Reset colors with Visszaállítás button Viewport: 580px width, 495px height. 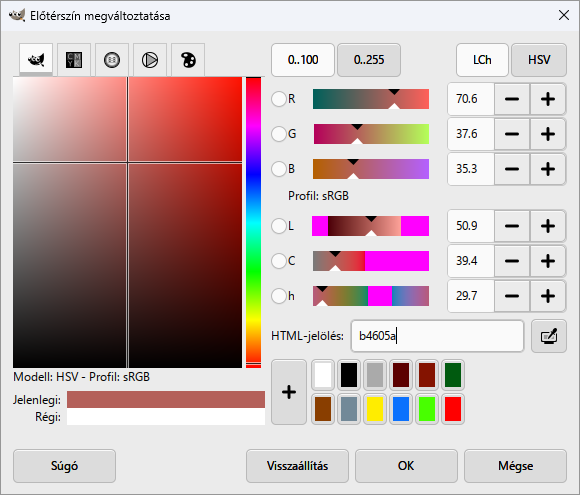(297, 466)
